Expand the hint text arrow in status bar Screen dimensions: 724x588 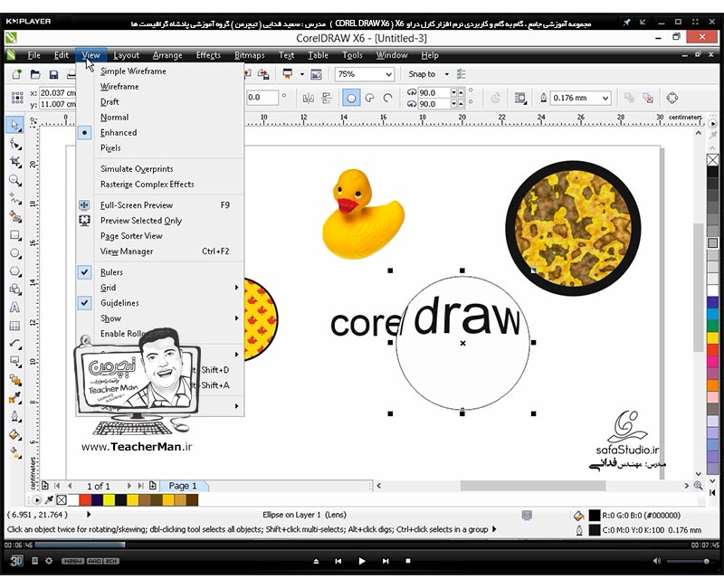494,529
